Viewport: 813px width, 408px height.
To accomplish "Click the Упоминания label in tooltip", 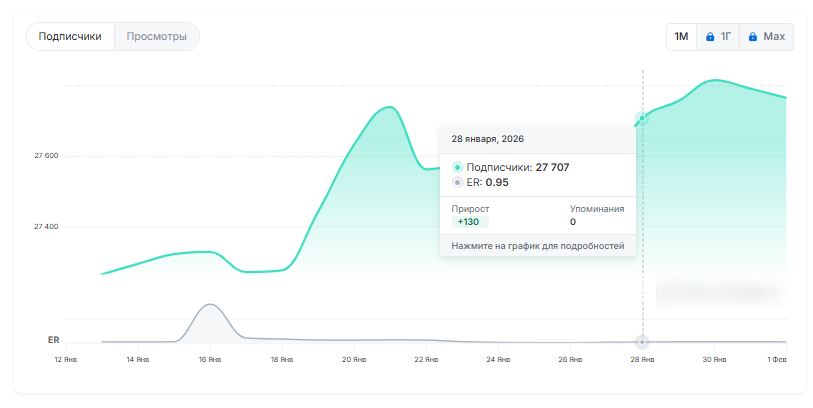I will pyautogui.click(x=597, y=209).
